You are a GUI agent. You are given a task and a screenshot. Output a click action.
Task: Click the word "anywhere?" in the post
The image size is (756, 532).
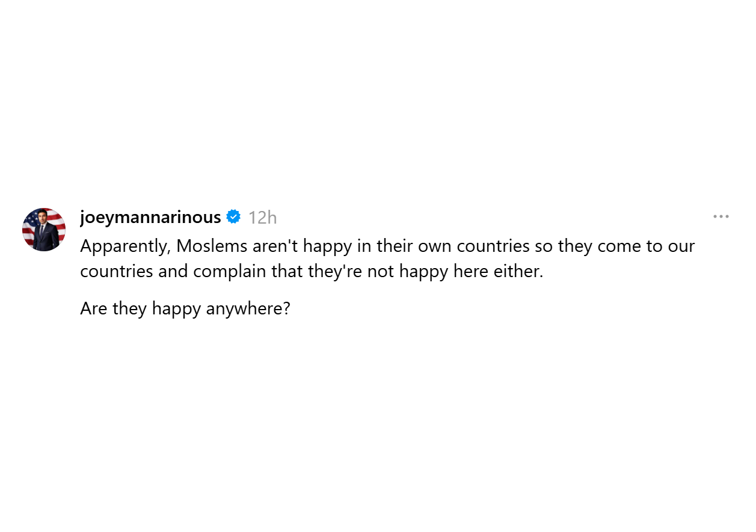tap(248, 309)
